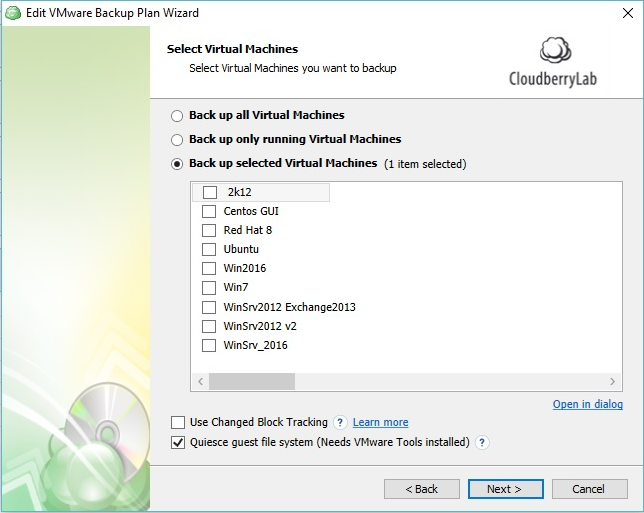Uncheck Quiesce guest file system
Image resolution: width=644 pixels, height=513 pixels.
pyautogui.click(x=178, y=442)
